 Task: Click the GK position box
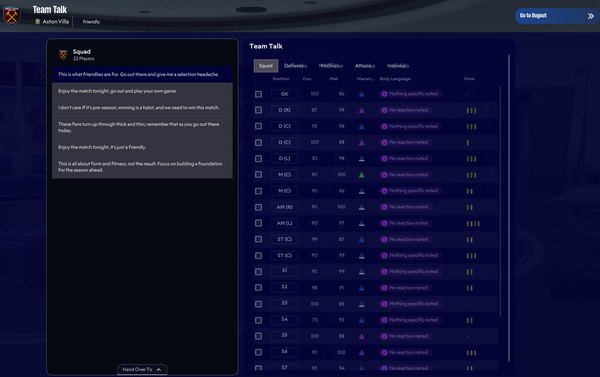tap(284, 94)
